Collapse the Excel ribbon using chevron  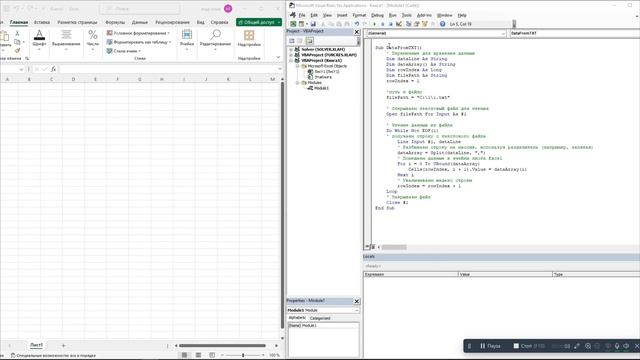(x=278, y=58)
